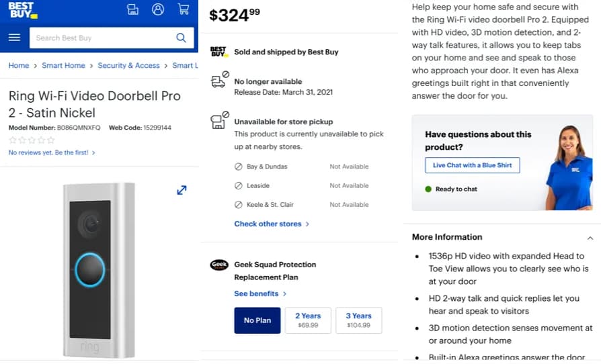Expand Check other stores link

272,224
